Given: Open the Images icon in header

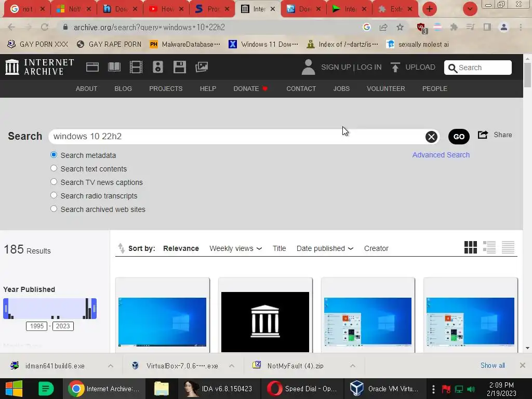Looking at the screenshot, I should click(202, 67).
